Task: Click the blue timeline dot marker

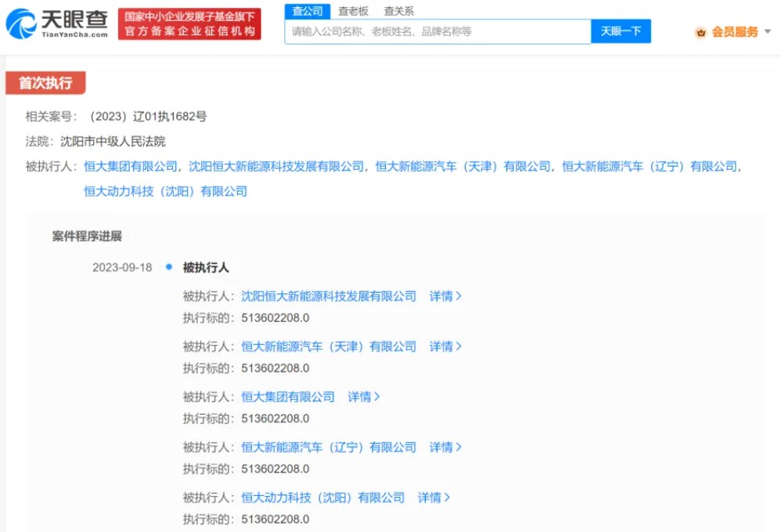Action: pos(169,267)
